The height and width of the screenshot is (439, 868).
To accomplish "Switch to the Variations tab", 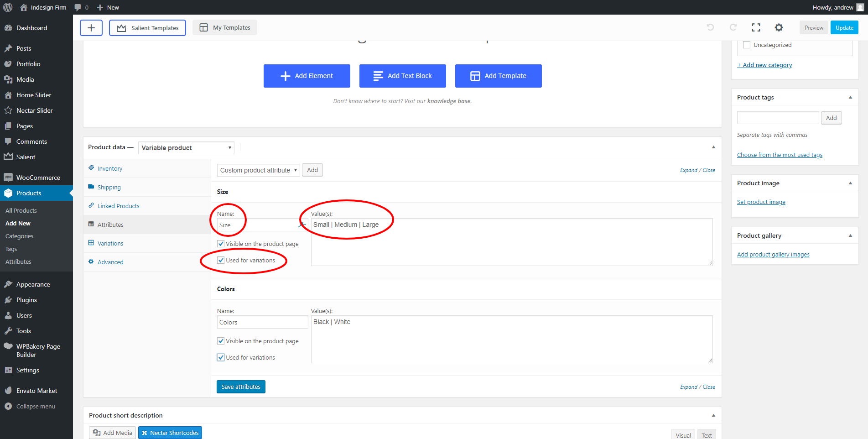I will tap(110, 243).
